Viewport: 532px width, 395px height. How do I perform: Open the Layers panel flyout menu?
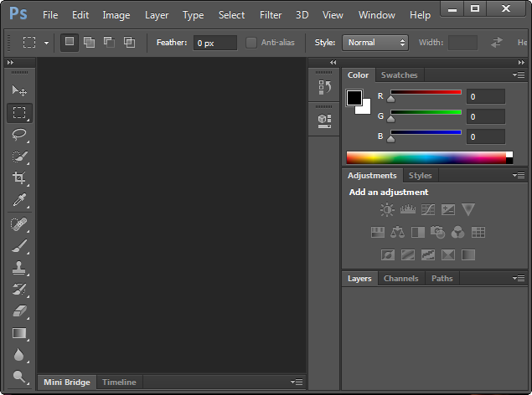[519, 278]
